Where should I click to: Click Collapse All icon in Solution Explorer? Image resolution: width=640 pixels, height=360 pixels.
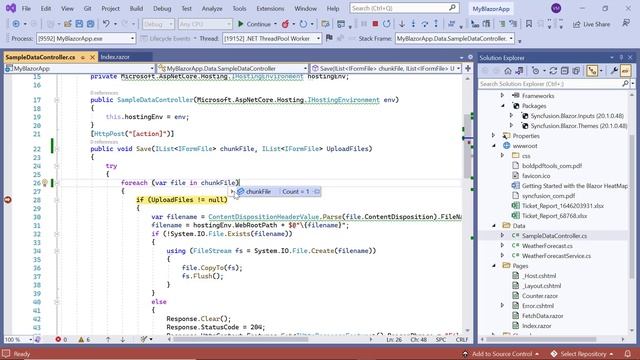point(564,71)
